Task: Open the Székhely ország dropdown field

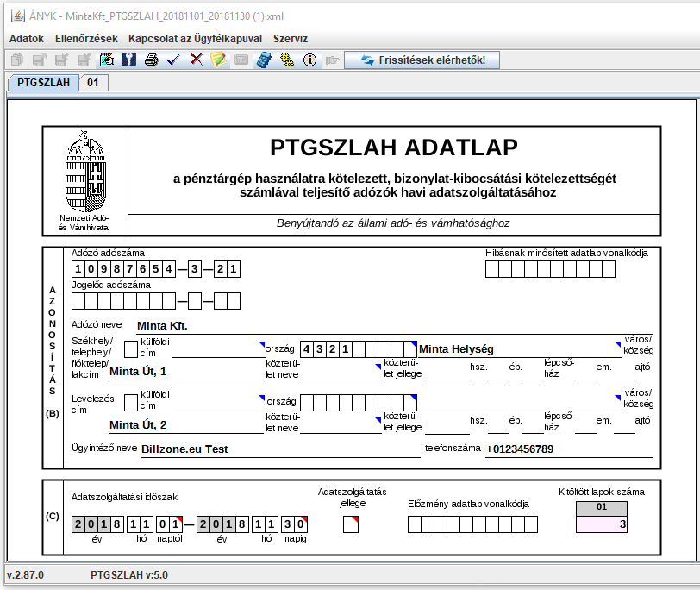Action: (218, 349)
